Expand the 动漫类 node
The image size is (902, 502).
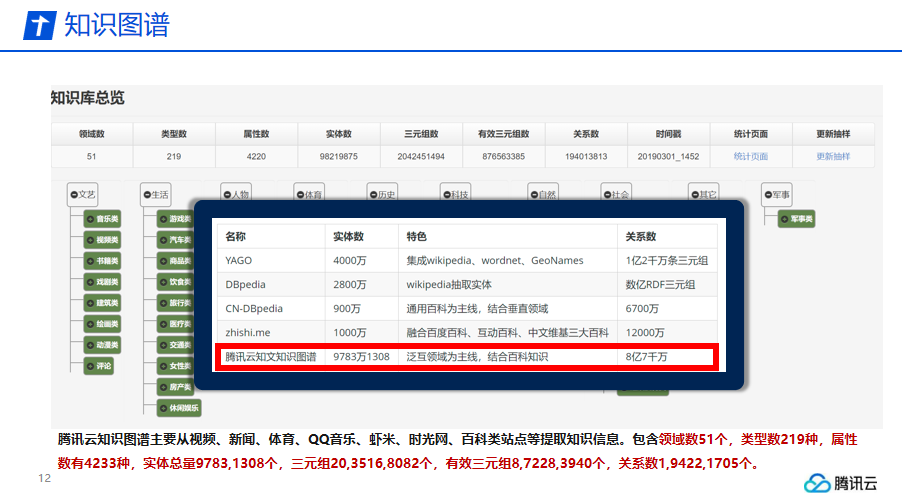(x=90, y=345)
